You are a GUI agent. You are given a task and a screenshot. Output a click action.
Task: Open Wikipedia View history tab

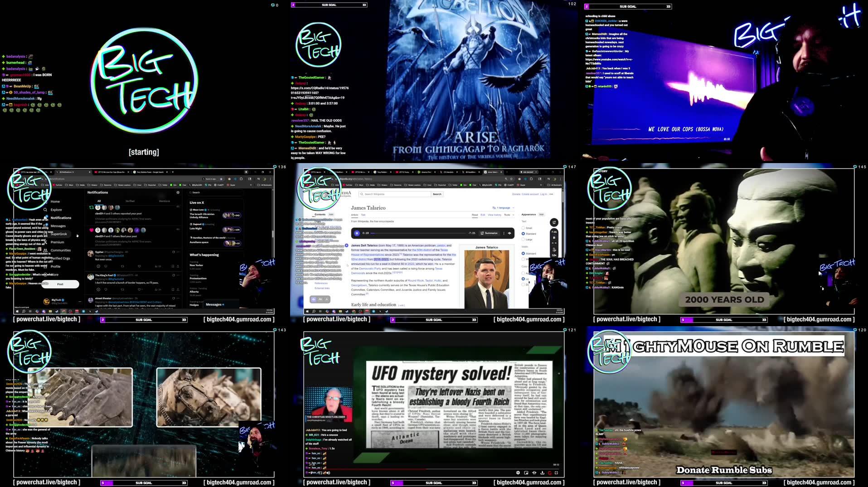coord(495,215)
